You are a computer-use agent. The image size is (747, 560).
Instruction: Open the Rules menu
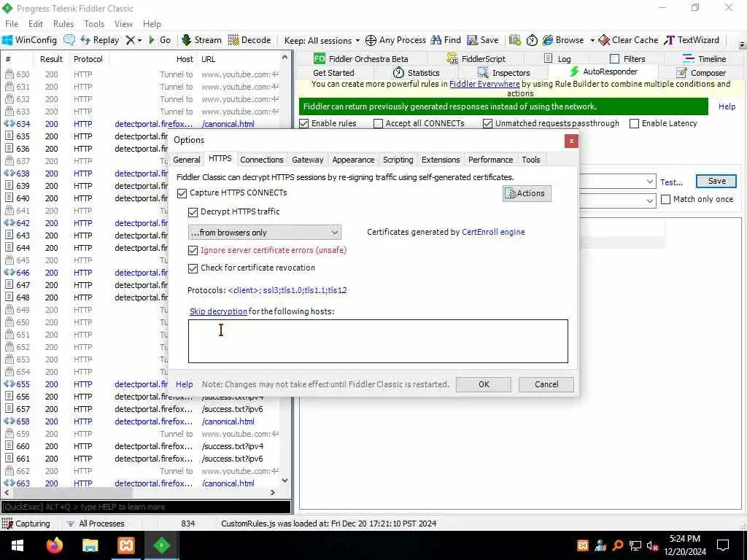pyautogui.click(x=63, y=24)
